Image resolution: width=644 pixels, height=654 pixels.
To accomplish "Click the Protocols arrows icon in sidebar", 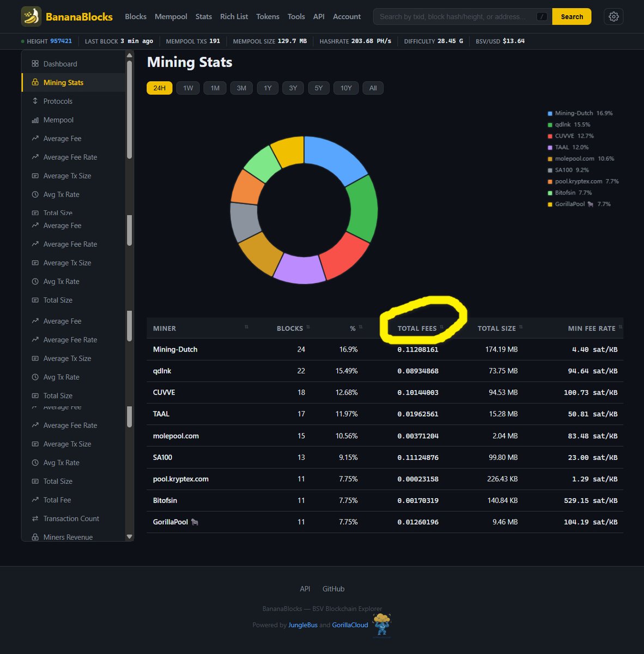I will click(x=35, y=101).
